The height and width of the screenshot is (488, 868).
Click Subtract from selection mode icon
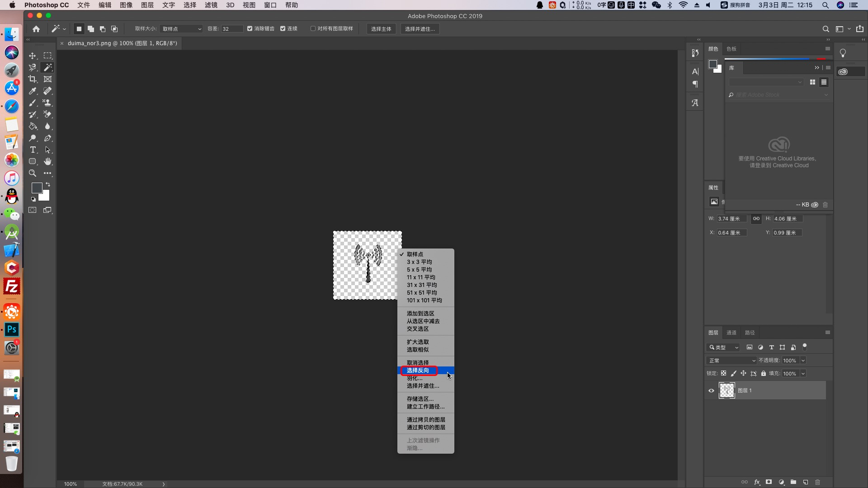pyautogui.click(x=103, y=29)
